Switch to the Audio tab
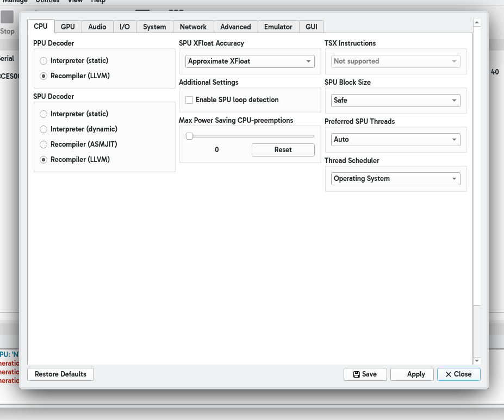 [97, 27]
